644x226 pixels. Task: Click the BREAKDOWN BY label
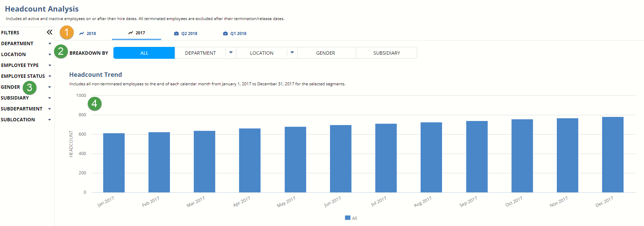click(89, 53)
